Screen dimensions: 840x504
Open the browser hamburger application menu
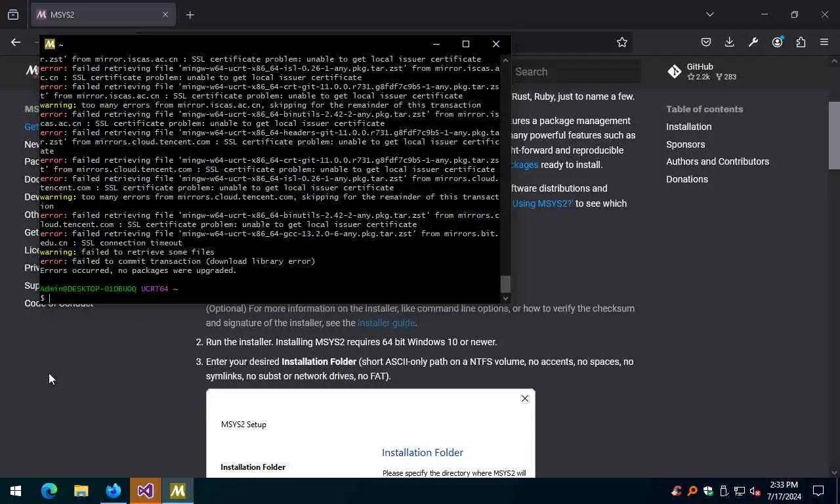pos(824,42)
